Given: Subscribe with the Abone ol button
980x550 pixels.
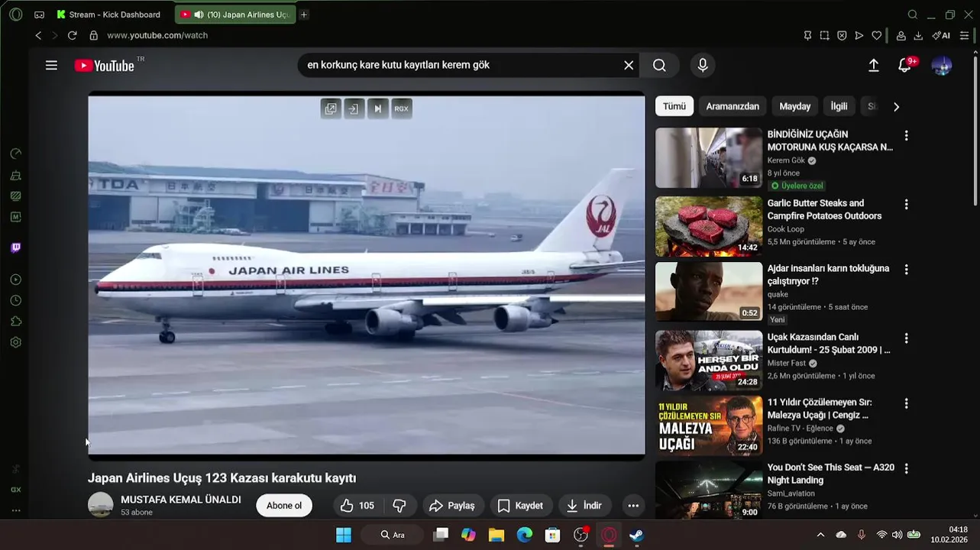Looking at the screenshot, I should point(284,506).
